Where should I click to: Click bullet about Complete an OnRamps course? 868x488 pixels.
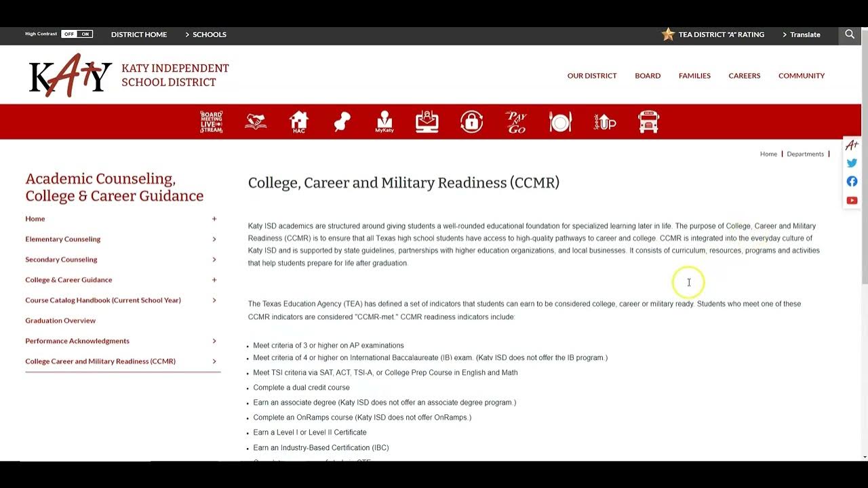[362, 418]
